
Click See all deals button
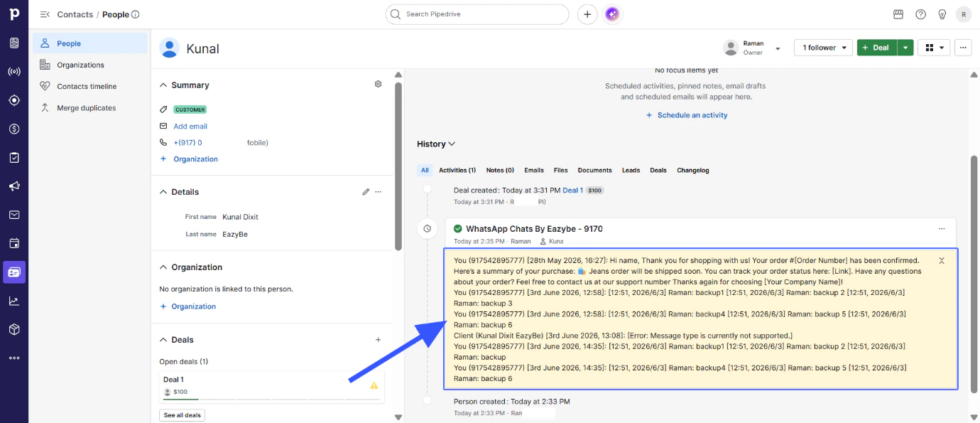pyautogui.click(x=182, y=415)
